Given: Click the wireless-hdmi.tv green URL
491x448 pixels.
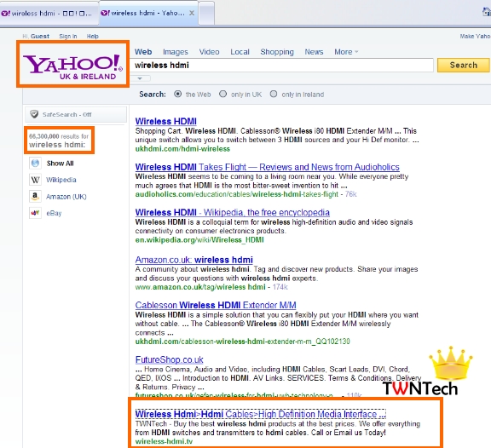Looking at the screenshot, I should (164, 441).
